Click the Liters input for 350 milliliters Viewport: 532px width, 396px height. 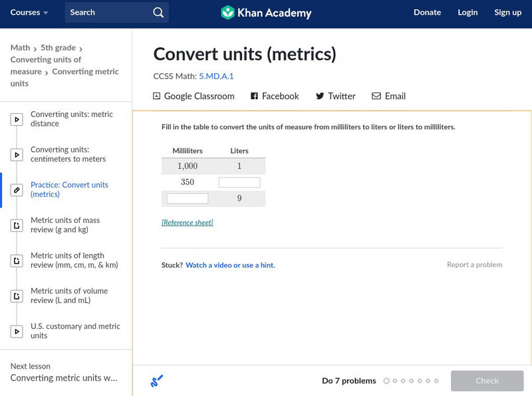click(239, 182)
